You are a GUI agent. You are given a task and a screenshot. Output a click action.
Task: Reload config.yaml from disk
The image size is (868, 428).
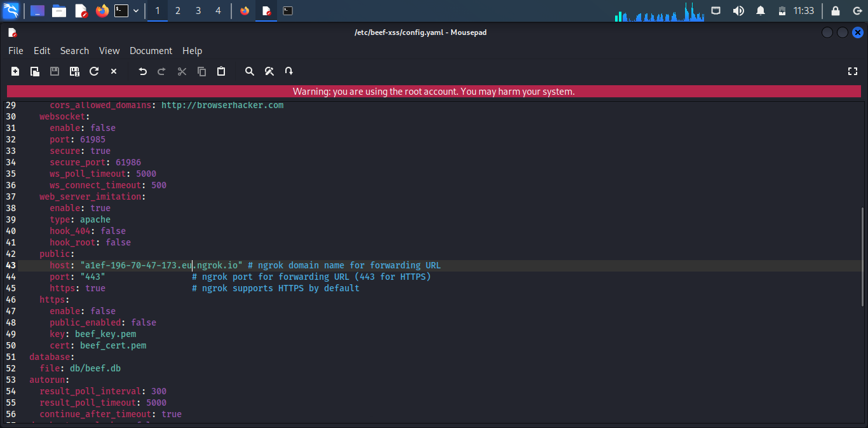(x=93, y=71)
